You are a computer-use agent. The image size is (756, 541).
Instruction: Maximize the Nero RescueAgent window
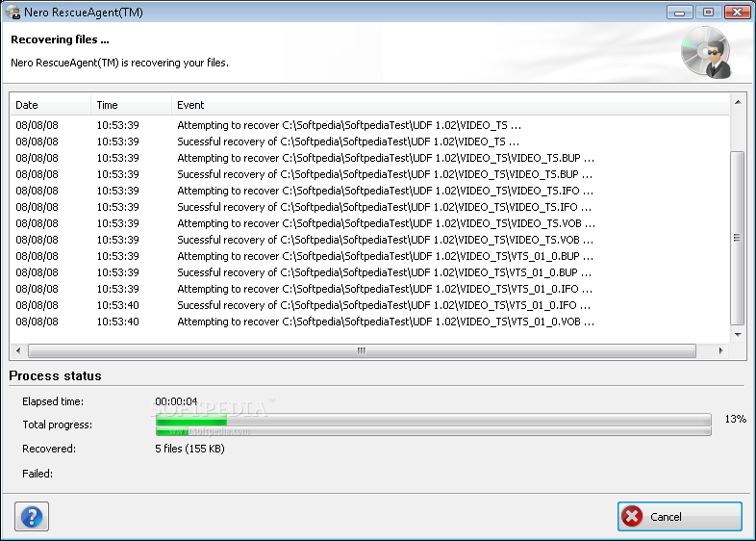point(708,13)
